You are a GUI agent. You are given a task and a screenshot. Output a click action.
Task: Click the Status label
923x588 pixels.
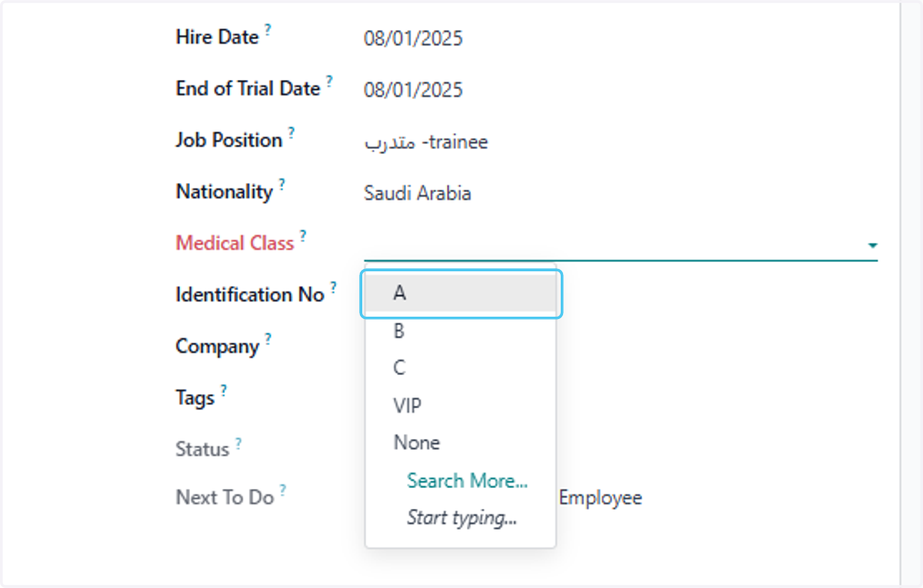coord(202,450)
